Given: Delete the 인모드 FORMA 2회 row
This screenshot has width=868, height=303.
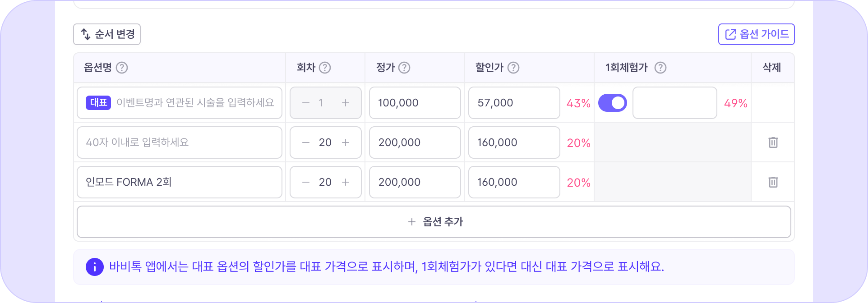Looking at the screenshot, I should point(773,182).
